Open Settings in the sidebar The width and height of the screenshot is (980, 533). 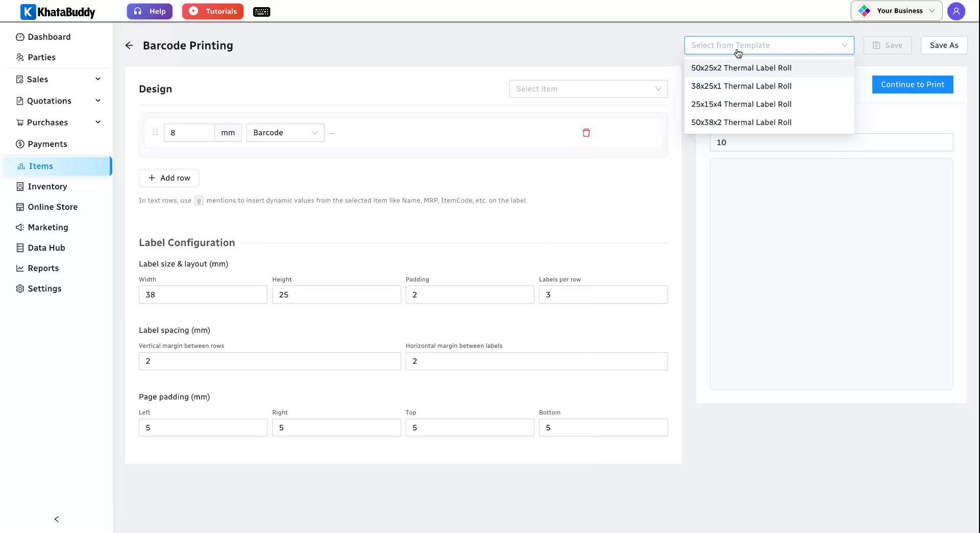click(x=56, y=288)
